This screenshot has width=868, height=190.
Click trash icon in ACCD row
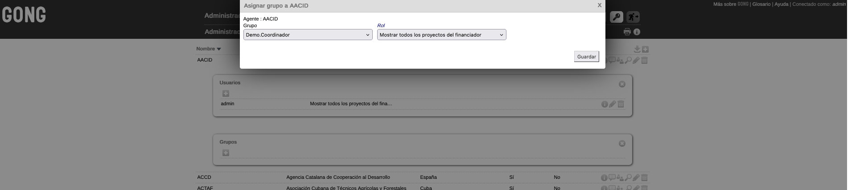pos(644,178)
